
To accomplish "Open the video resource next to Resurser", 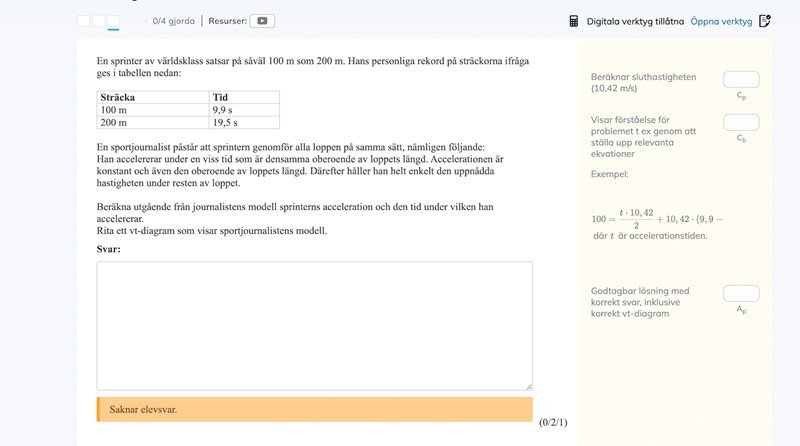I will click(x=262, y=20).
